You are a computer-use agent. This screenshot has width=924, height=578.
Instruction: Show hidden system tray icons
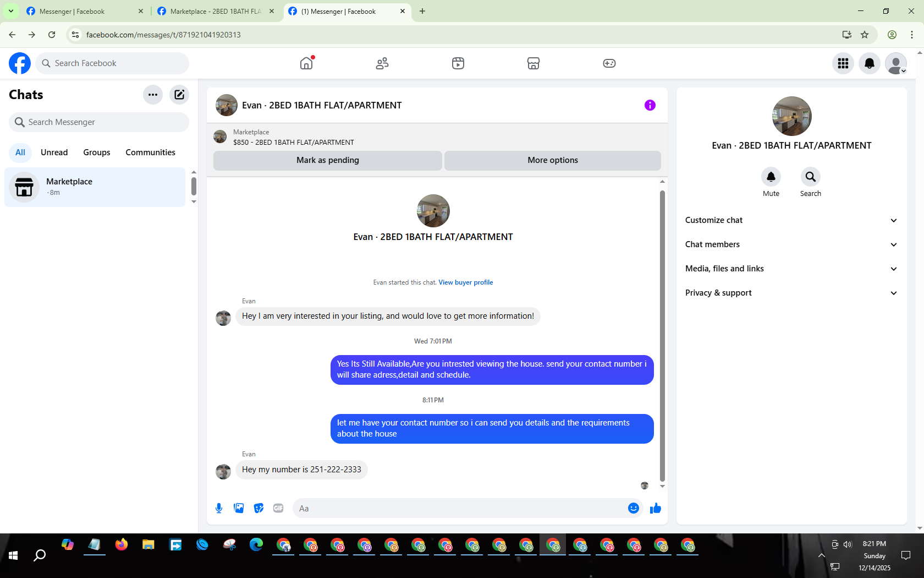coord(821,555)
